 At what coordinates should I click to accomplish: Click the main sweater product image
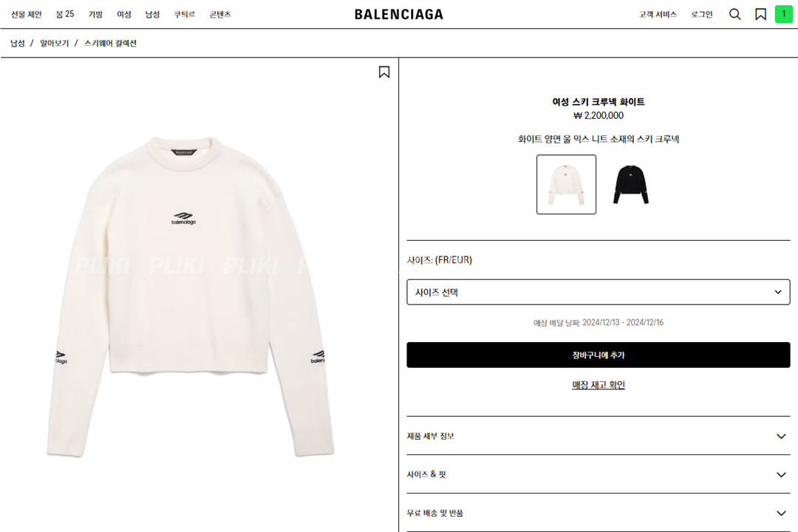[191, 296]
